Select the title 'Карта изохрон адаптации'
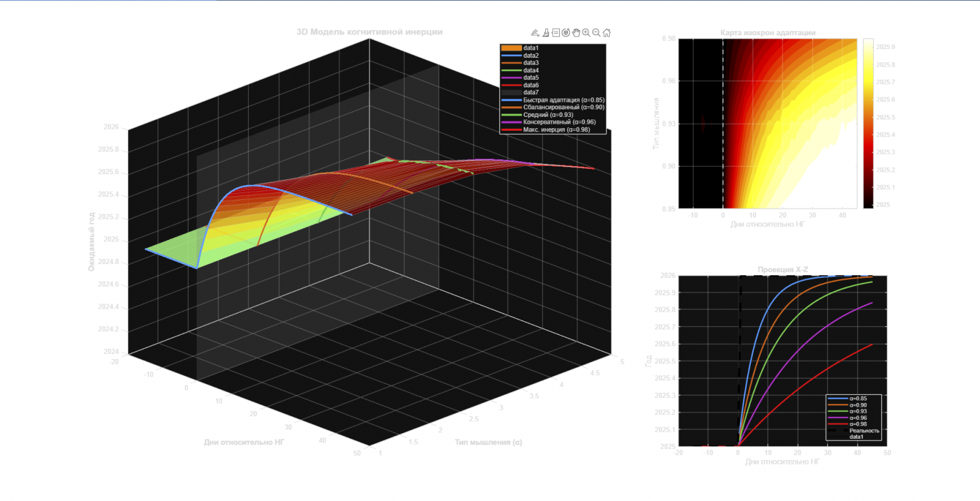 pyautogui.click(x=768, y=33)
